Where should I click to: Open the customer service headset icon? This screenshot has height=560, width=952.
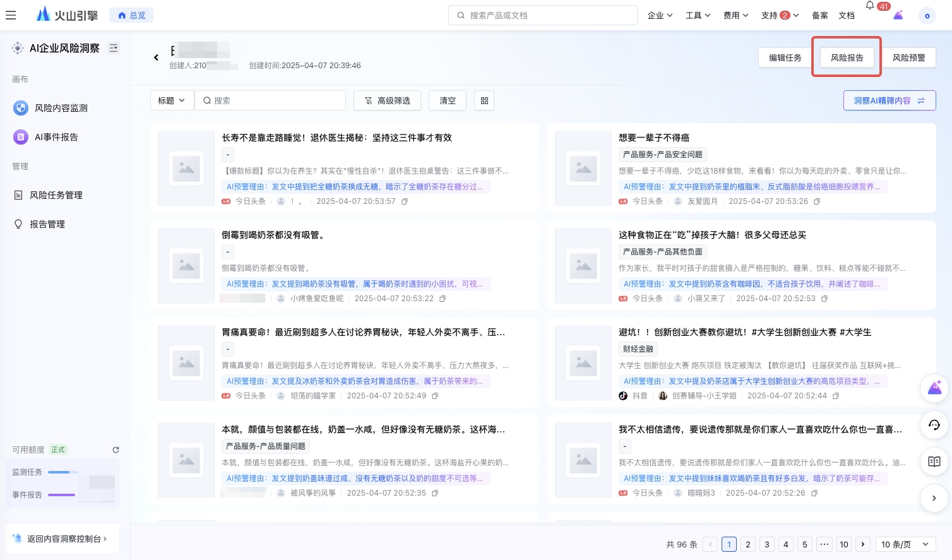(934, 425)
